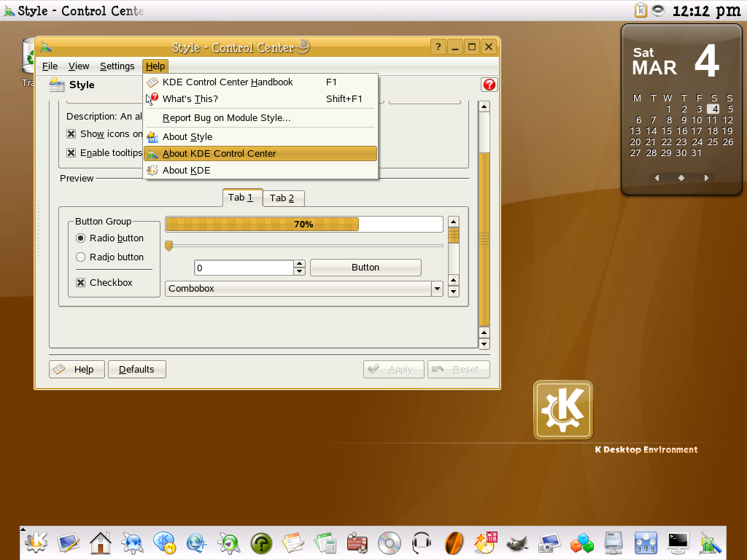Open the green question mark help icon

(x=261, y=542)
